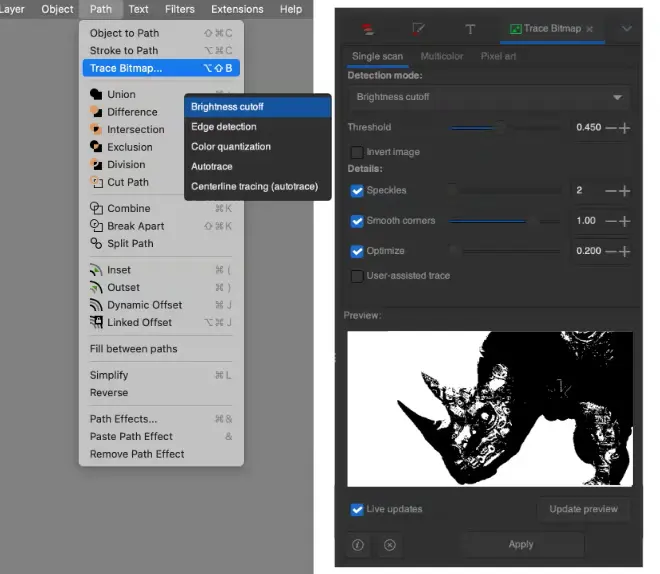Image resolution: width=660 pixels, height=574 pixels.
Task: Adjust the Threshold slider
Action: [x=502, y=127]
